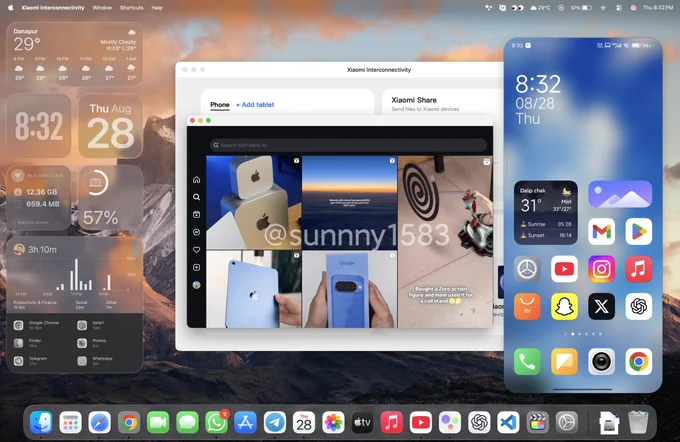Open Play Store app on mirrored phone
680x442 pixels.
coord(638,232)
